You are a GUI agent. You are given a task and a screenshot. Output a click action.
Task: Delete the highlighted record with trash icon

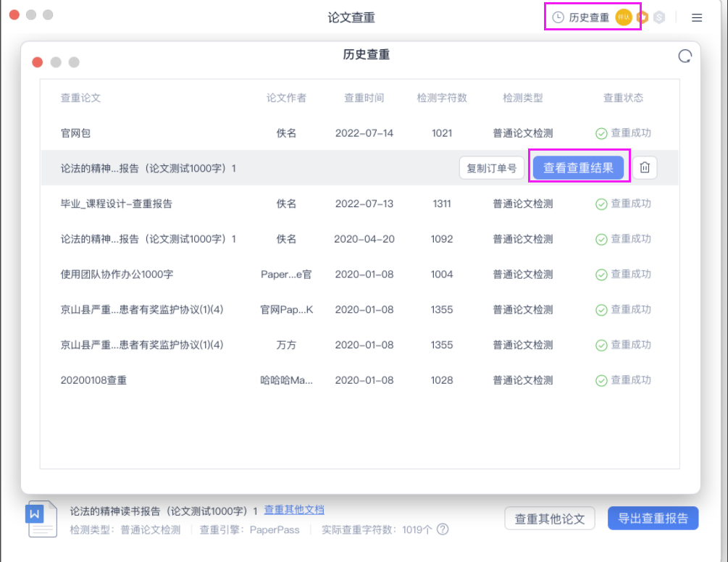click(645, 168)
